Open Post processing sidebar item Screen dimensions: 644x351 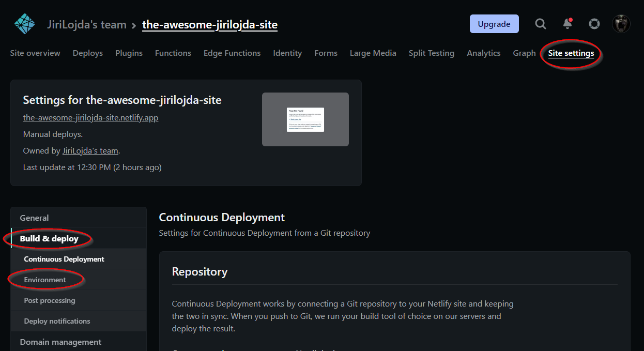click(x=79, y=300)
